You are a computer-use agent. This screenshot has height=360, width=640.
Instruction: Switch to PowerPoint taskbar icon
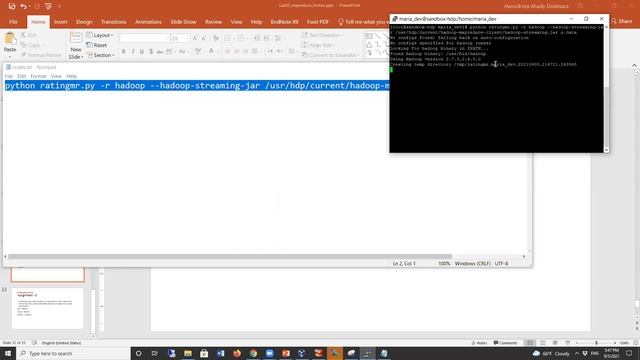point(286,353)
